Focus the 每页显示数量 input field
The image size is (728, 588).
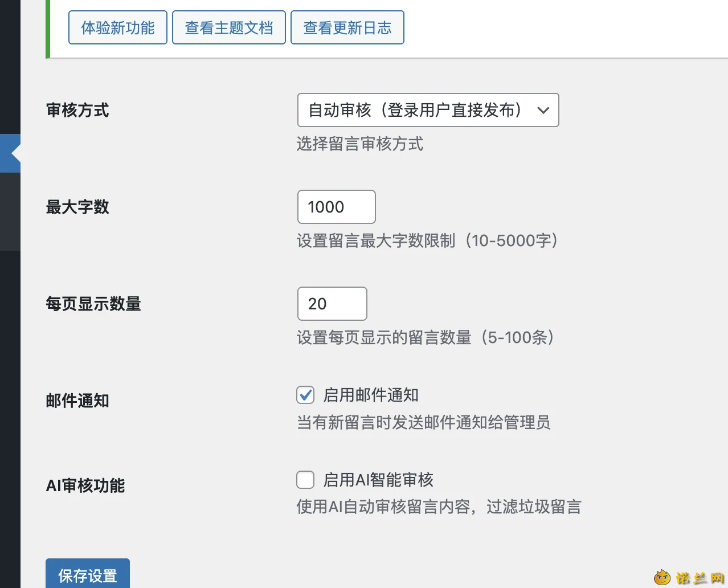click(332, 304)
